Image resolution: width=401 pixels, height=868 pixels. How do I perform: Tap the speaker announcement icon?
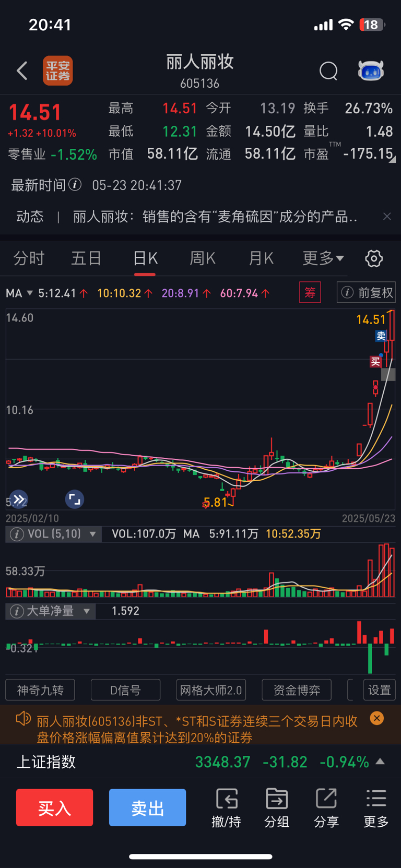point(23,718)
